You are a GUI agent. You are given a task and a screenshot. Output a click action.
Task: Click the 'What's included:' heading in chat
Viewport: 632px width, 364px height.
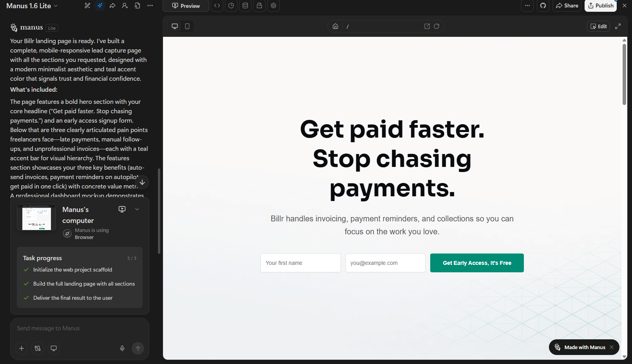point(34,90)
